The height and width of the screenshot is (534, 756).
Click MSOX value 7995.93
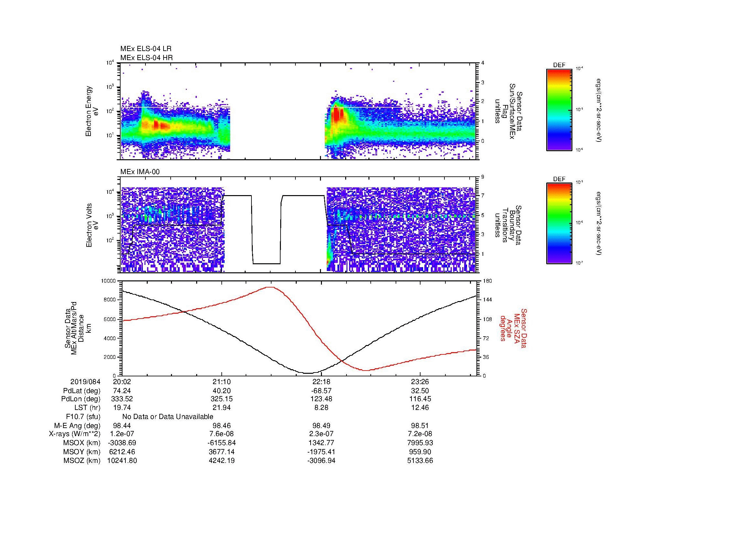pos(420,443)
